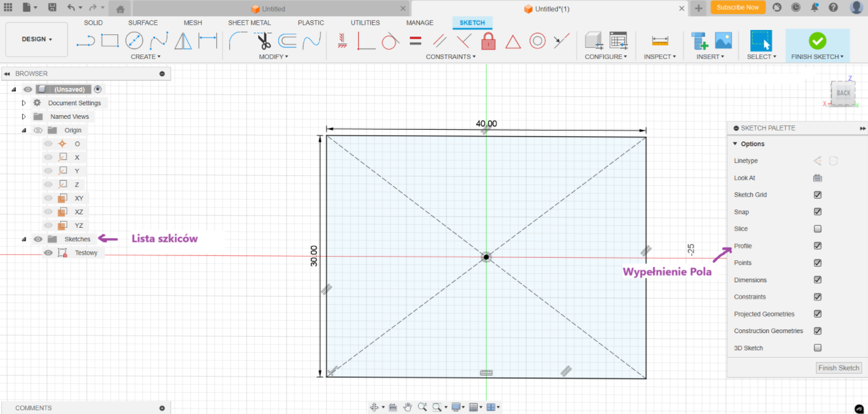This screenshot has width=868, height=414.
Task: Switch to the SURFACE tab
Action: click(x=143, y=23)
